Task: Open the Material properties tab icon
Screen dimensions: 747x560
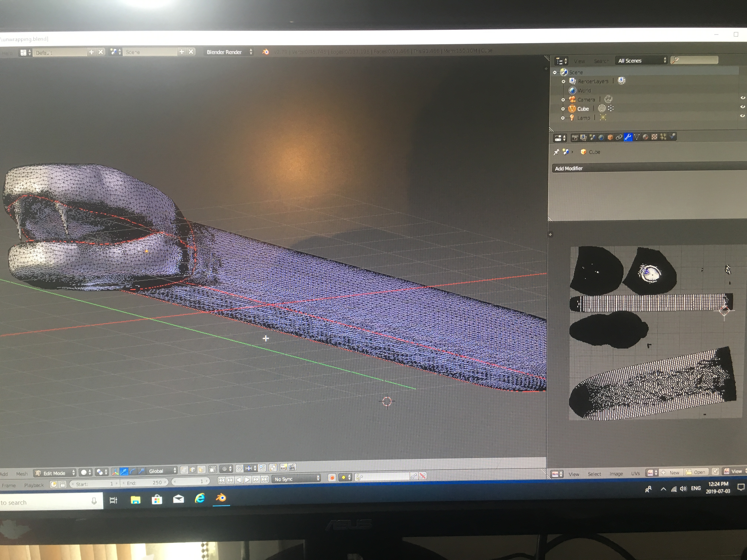Action: pyautogui.click(x=645, y=137)
